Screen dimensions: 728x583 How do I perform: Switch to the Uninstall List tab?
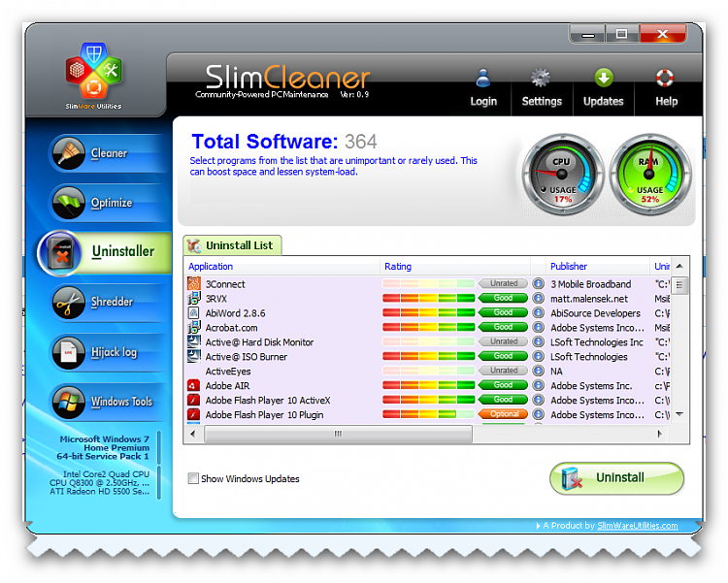coord(233,245)
